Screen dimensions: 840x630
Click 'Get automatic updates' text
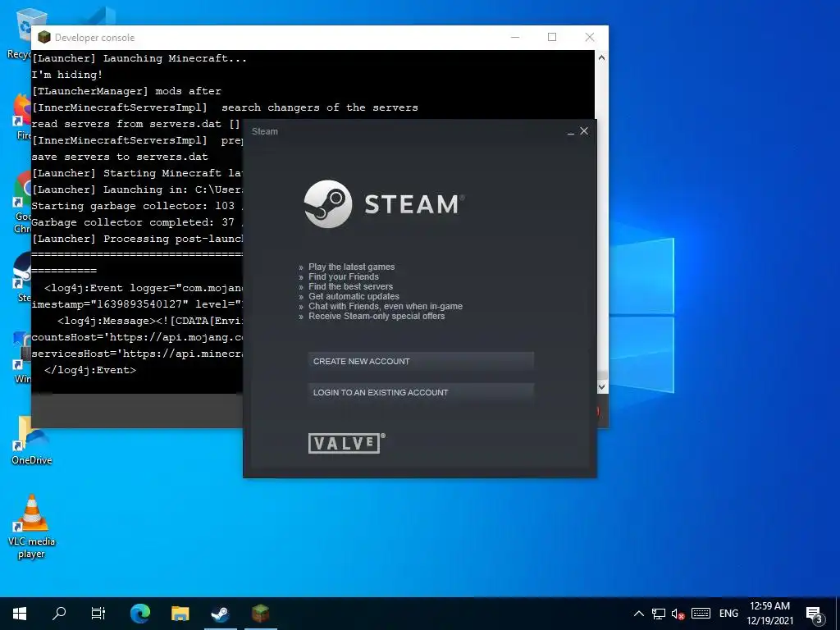click(x=354, y=296)
